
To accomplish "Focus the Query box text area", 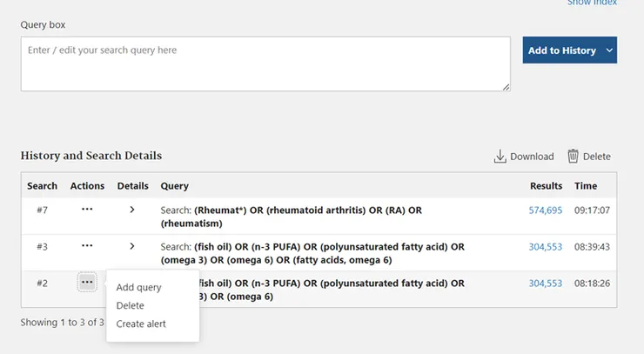I will tap(265, 64).
